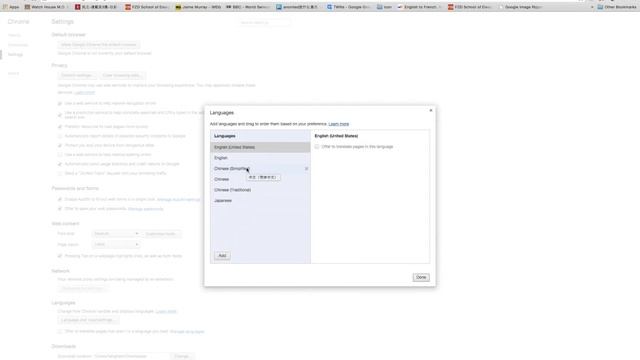Remove Chinese (Simplified) using its x icon
This screenshot has height=360, width=640.
point(307,169)
